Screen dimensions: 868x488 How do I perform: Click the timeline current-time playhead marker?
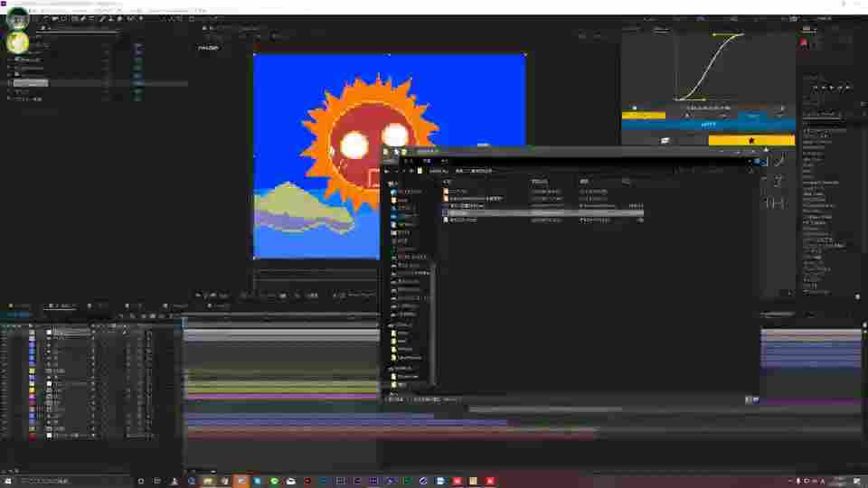pos(184,321)
